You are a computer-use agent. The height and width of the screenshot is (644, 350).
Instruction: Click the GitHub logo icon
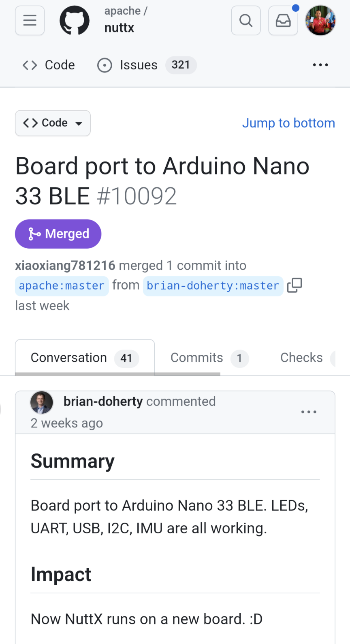75,20
